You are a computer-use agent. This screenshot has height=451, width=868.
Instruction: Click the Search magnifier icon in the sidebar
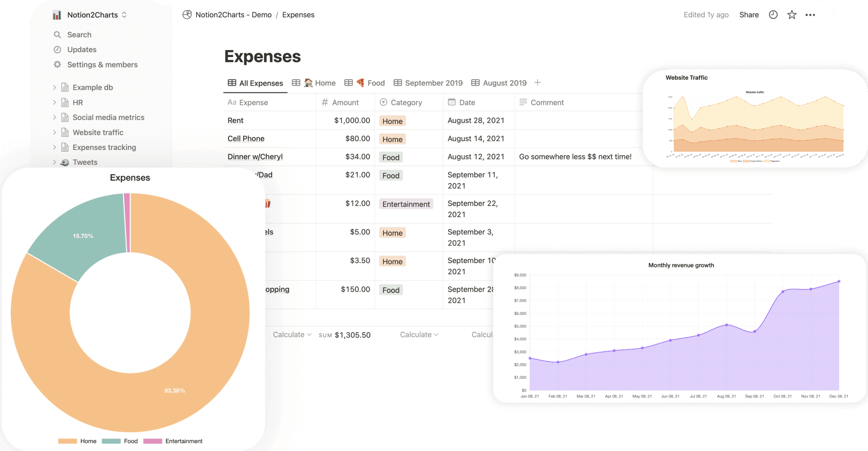point(57,35)
